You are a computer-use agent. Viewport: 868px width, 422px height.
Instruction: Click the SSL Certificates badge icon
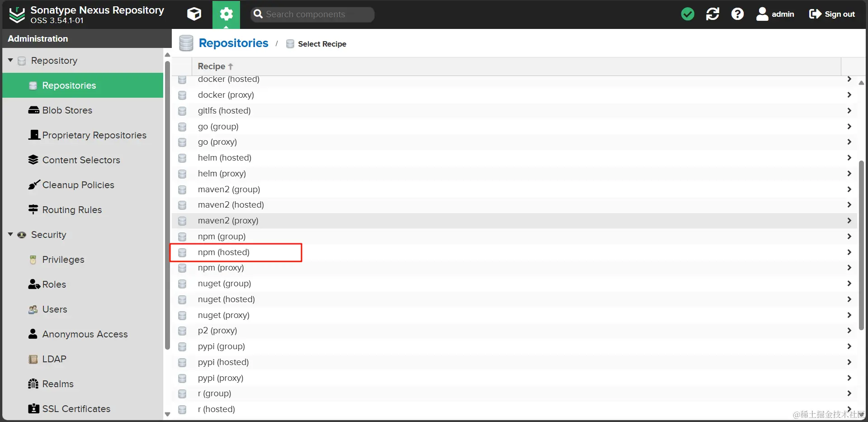33,408
